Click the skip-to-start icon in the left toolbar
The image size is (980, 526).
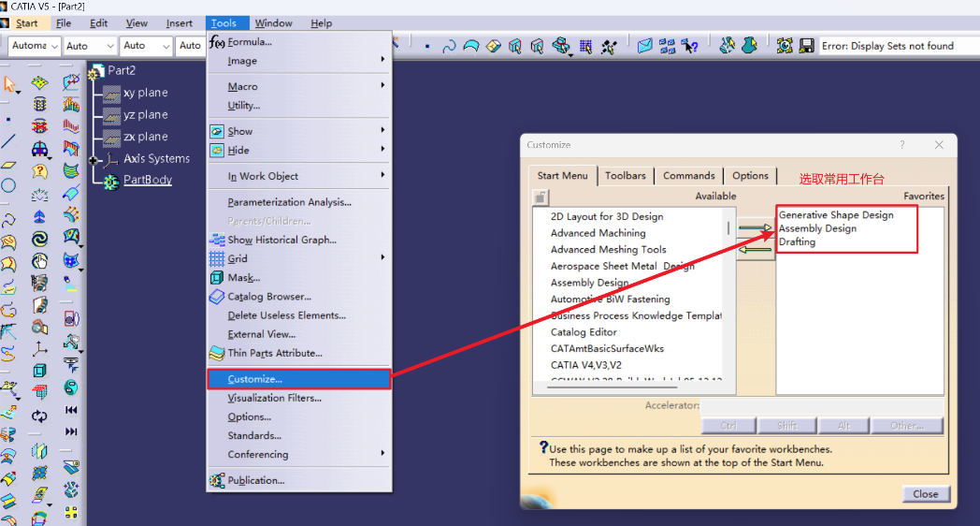click(71, 410)
